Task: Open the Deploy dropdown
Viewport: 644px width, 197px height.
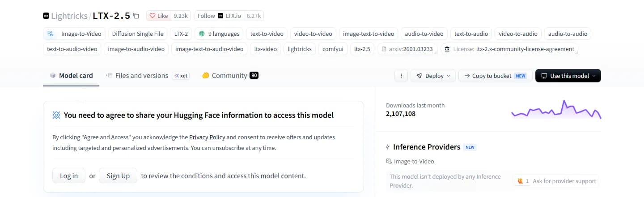Action: pyautogui.click(x=433, y=76)
